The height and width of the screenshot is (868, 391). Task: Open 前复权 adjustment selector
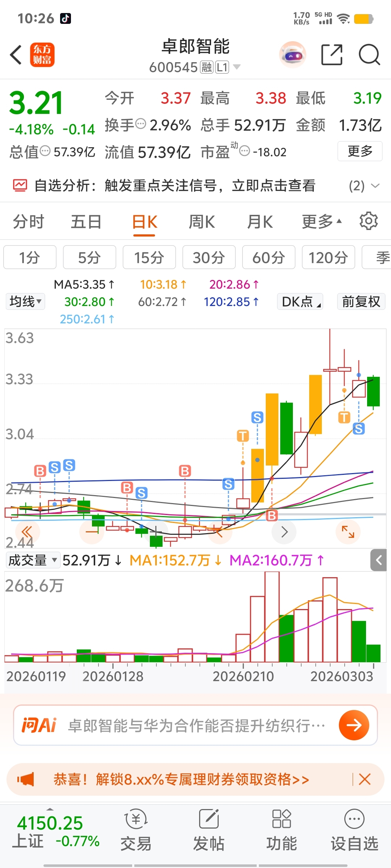point(361,301)
